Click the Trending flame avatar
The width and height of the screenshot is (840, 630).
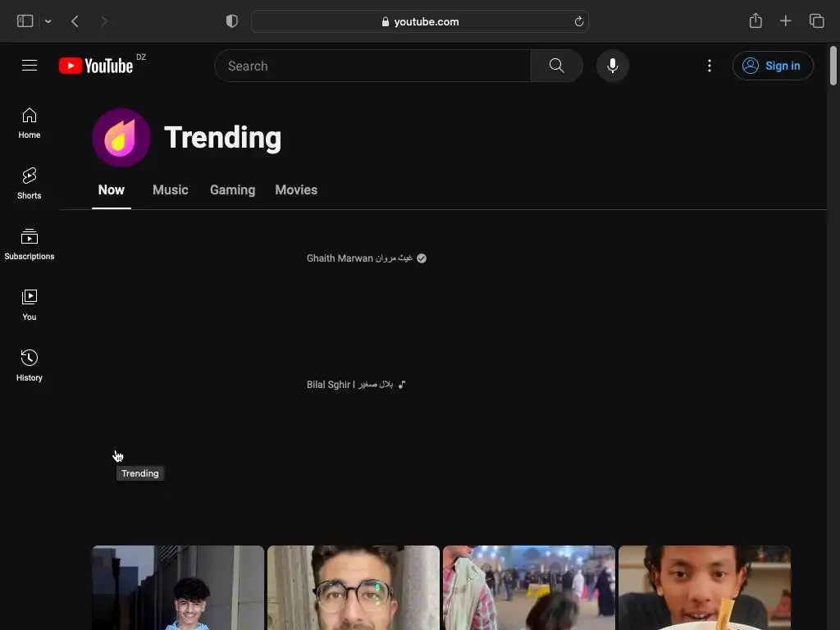(121, 138)
